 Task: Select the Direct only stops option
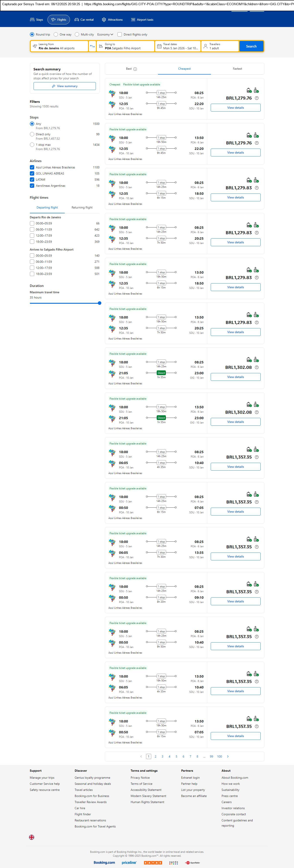[32, 134]
